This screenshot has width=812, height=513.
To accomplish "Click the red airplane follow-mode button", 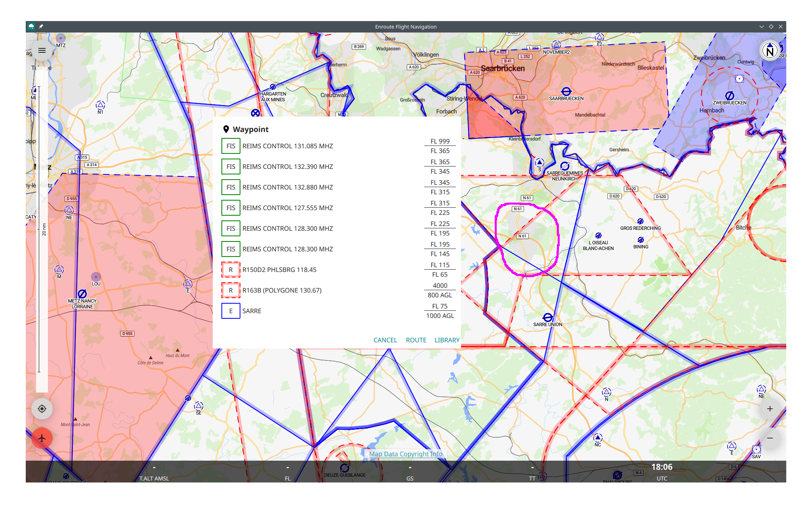I will [42, 438].
